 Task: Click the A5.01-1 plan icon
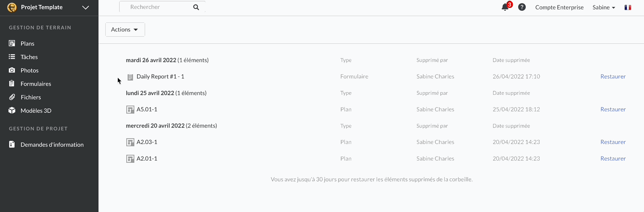130,110
